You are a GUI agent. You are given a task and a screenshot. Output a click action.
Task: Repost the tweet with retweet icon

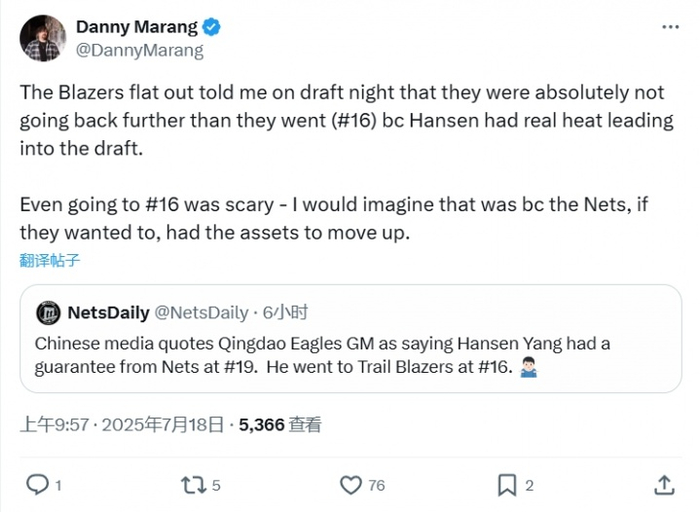[193, 485]
